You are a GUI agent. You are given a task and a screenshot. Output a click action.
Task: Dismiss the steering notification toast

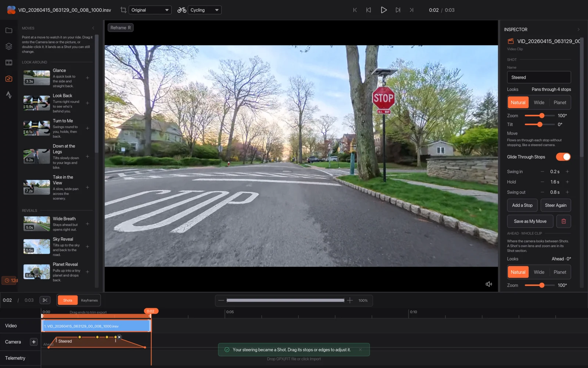[360, 350]
